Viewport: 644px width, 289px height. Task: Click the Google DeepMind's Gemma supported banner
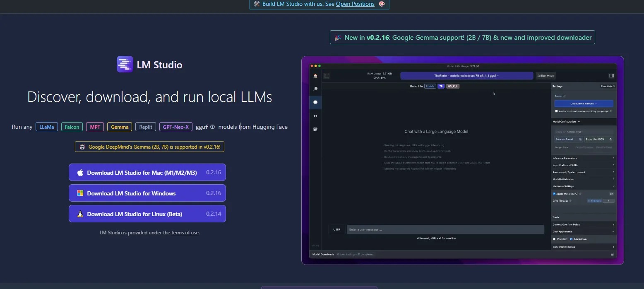(149, 147)
